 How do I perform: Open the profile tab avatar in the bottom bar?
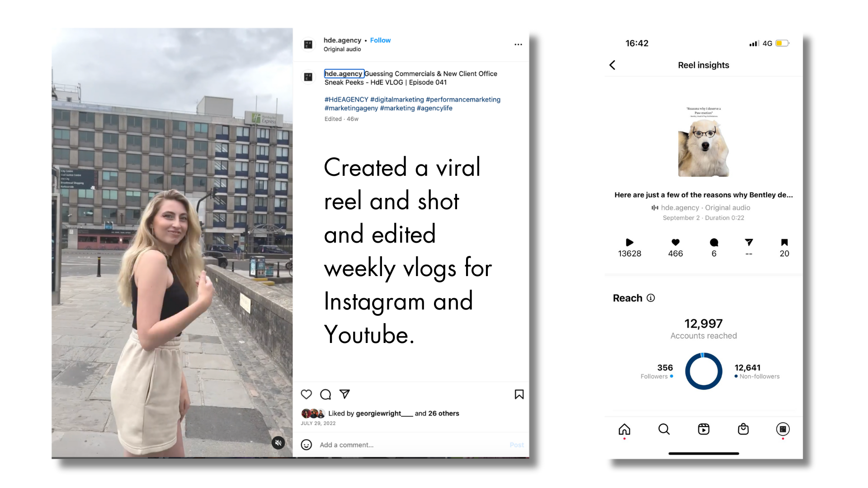(783, 429)
